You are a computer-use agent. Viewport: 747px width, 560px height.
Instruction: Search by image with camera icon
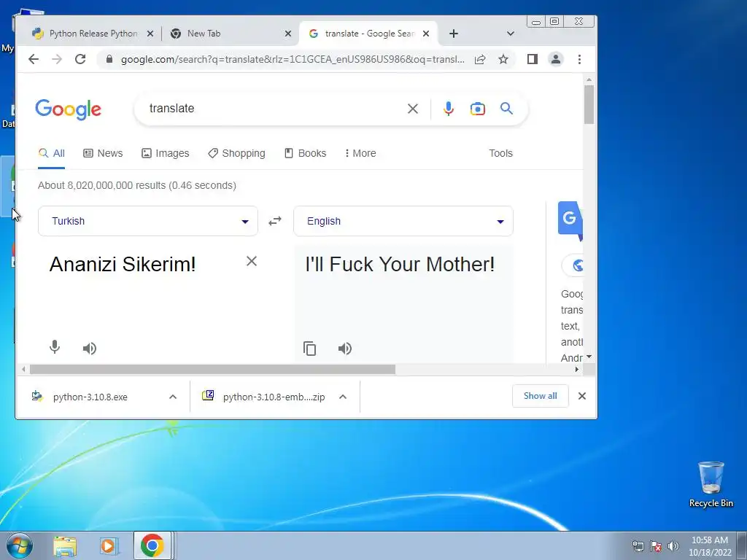(477, 109)
